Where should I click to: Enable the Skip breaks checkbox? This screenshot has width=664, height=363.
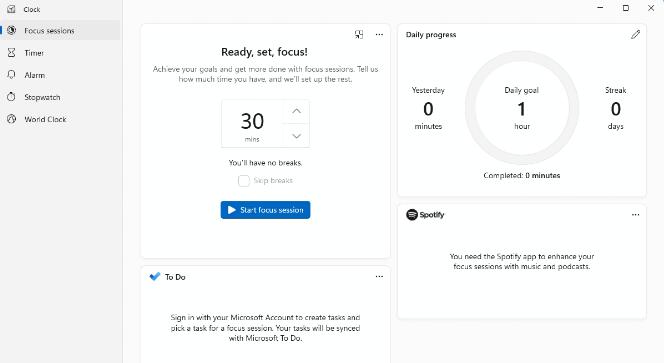[243, 181]
